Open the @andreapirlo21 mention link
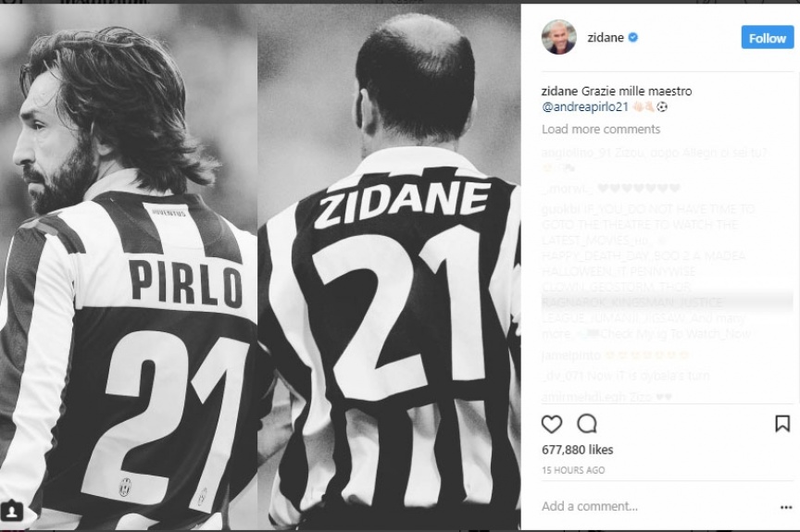Viewport: 800px width, 532px height. click(584, 107)
